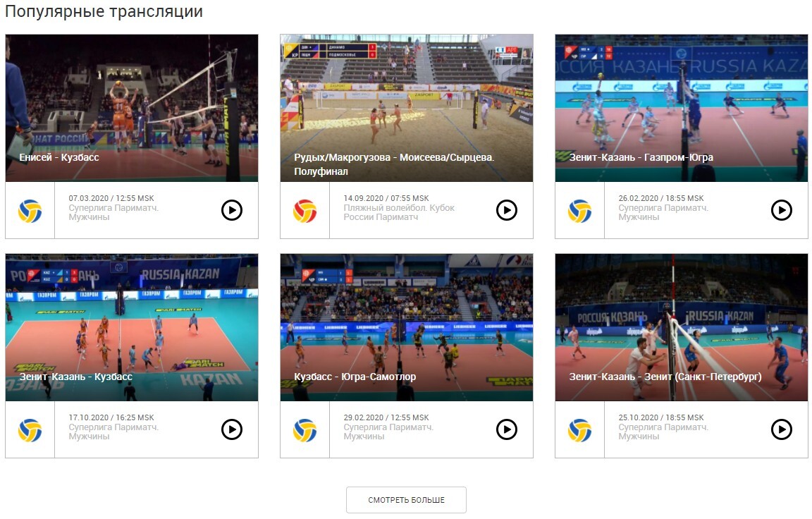The image size is (812, 519).
Task: Play the Зенит-Казань - Газпром-Югра match
Action: (x=782, y=210)
